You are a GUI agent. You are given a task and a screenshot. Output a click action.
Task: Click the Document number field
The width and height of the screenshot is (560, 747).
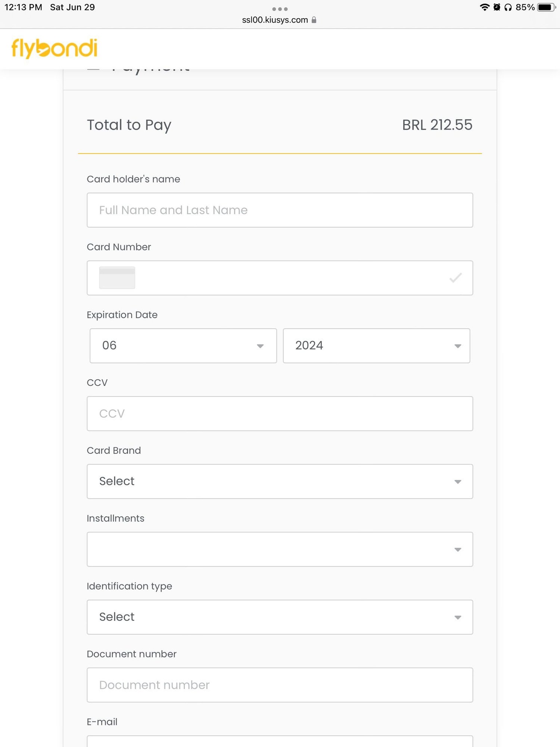pyautogui.click(x=280, y=685)
